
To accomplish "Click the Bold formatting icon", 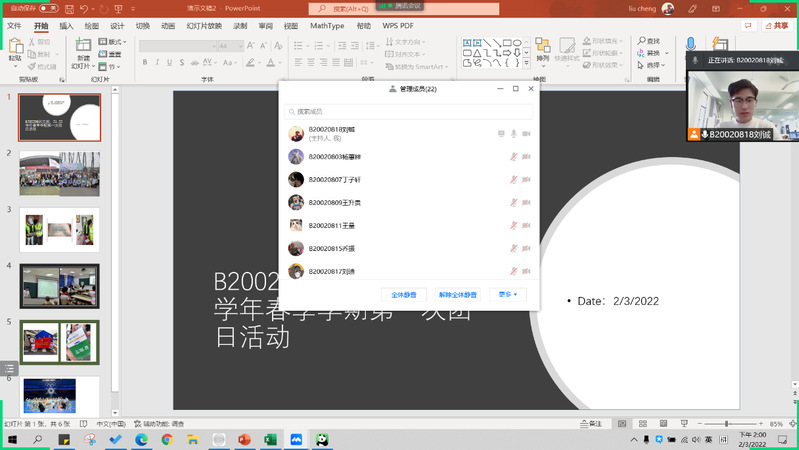I will [x=145, y=62].
